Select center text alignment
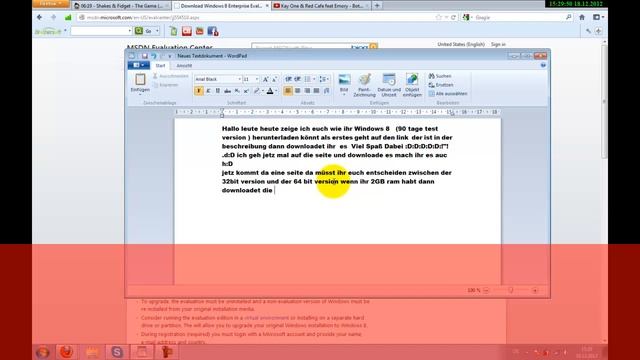This screenshot has height=360, width=640. (x=298, y=91)
